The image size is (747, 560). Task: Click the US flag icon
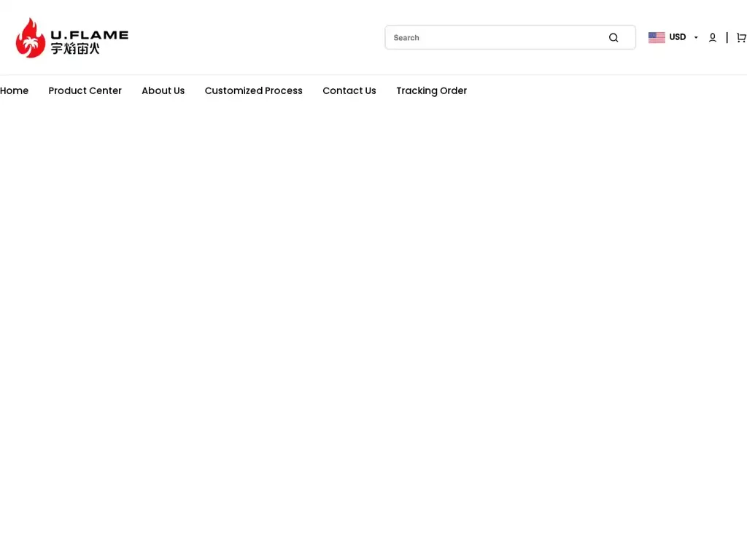coord(656,37)
